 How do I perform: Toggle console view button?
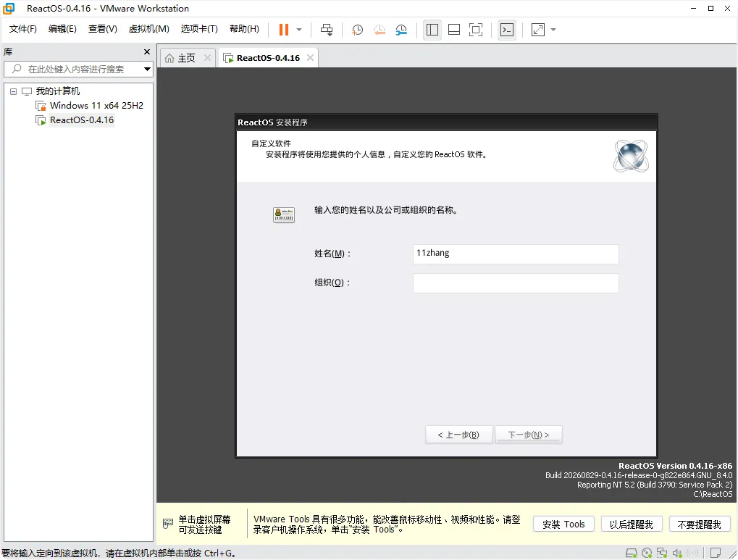click(507, 30)
